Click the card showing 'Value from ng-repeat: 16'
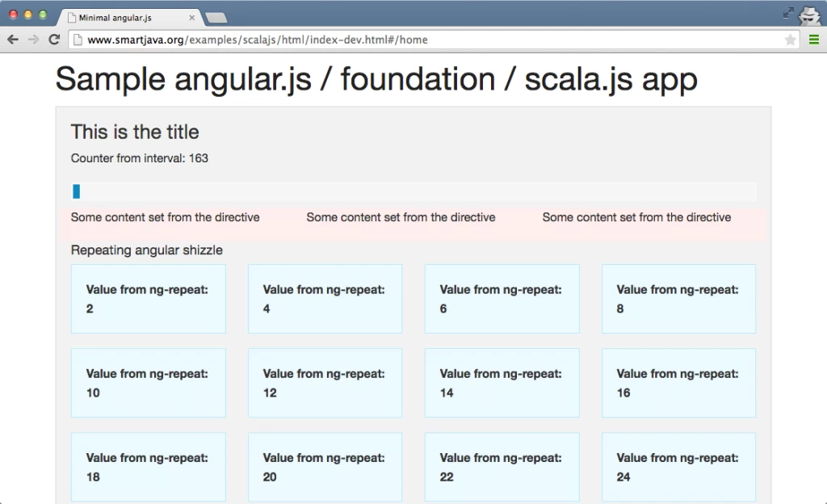Image resolution: width=827 pixels, height=504 pixels. click(x=678, y=383)
